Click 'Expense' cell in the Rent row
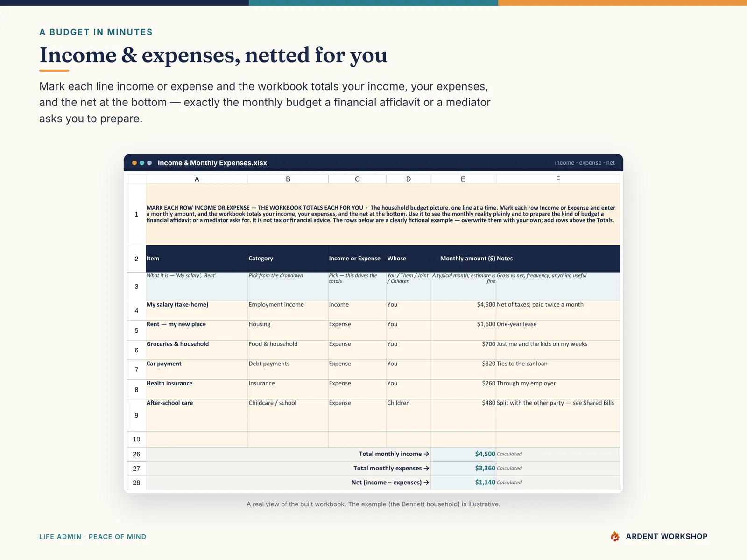Viewport: 747px width, 560px height. [357, 330]
